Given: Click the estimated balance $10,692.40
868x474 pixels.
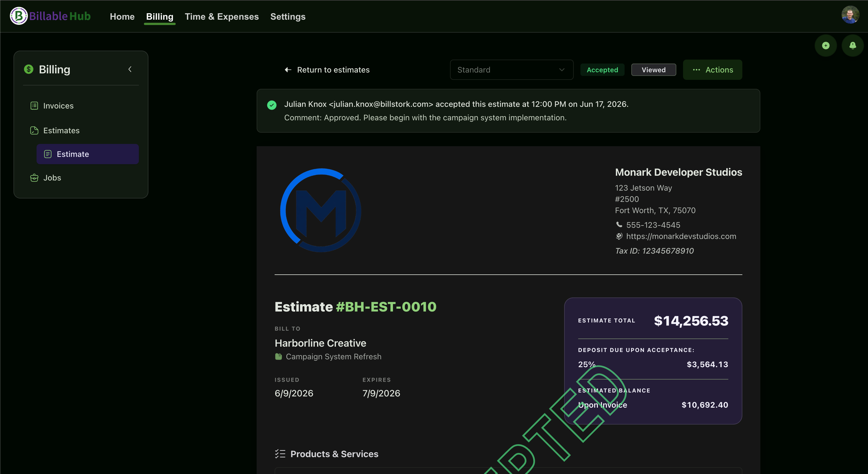Looking at the screenshot, I should coord(705,405).
